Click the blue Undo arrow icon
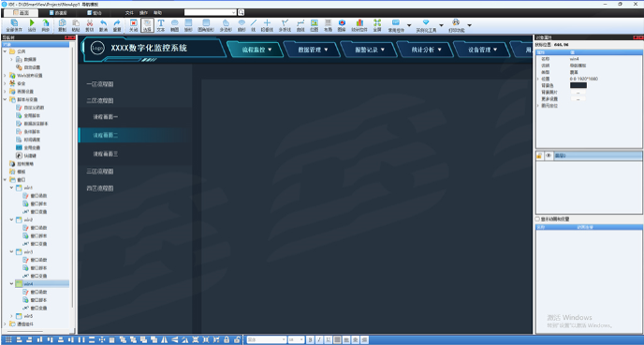The image size is (644, 345). pyautogui.click(x=103, y=25)
